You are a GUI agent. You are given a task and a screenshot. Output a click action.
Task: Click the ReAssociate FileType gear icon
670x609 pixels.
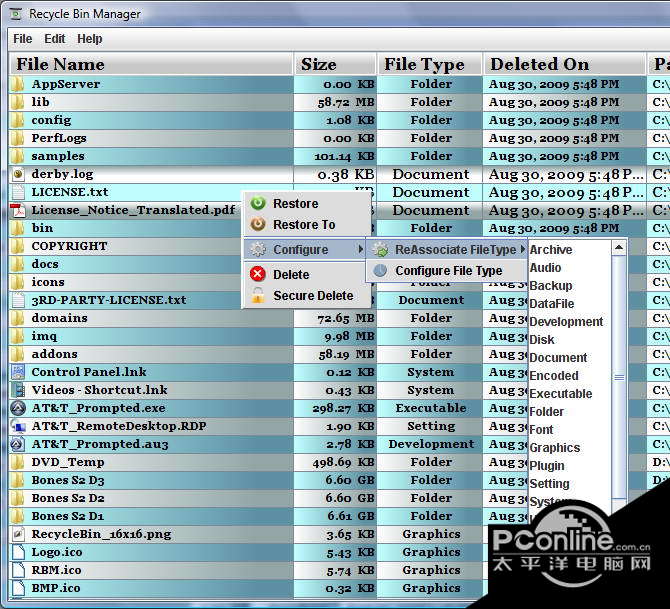(380, 250)
